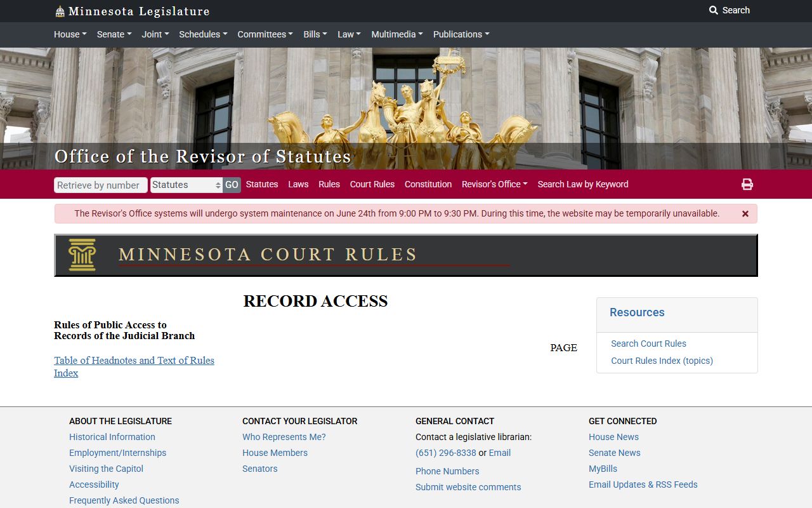Open Search Court Rules resource
Image resolution: width=812 pixels, height=508 pixels.
[x=648, y=344]
